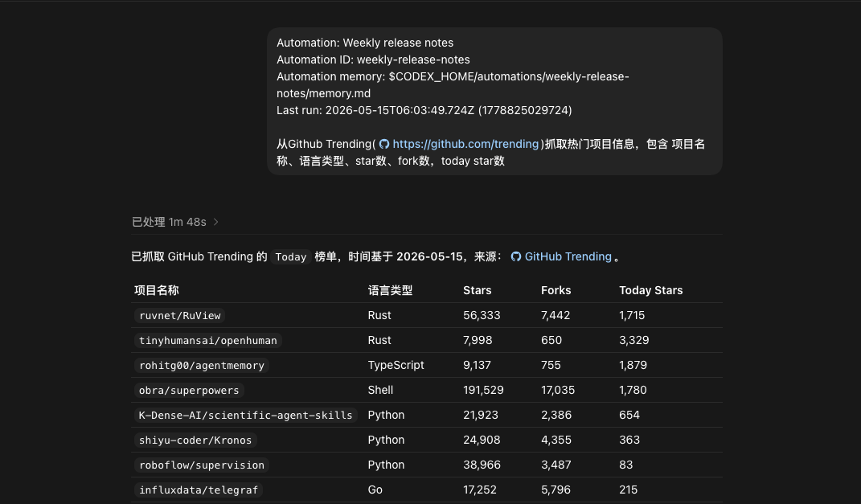Click the 项目名称 column header
The height and width of the screenshot is (504, 861).
point(157,290)
